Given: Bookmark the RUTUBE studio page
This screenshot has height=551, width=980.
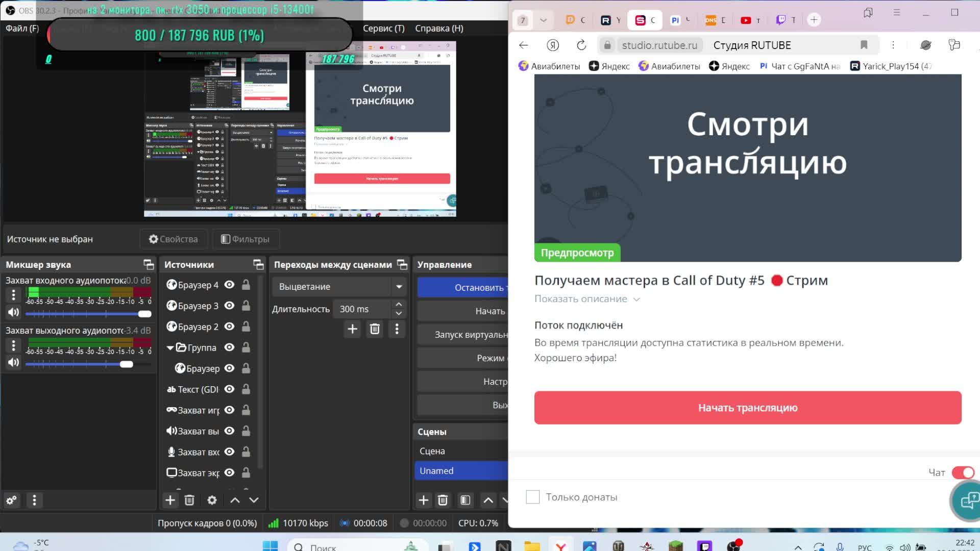Looking at the screenshot, I should point(864,45).
